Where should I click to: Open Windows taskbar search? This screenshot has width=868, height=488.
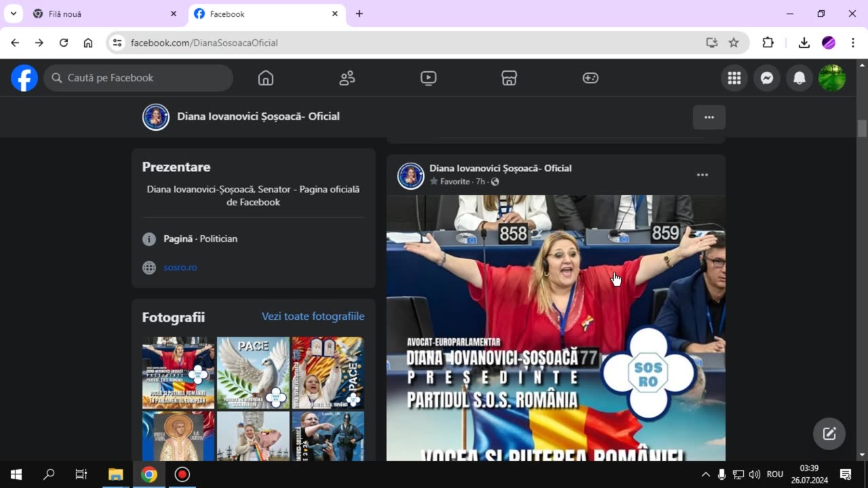pyautogui.click(x=49, y=474)
